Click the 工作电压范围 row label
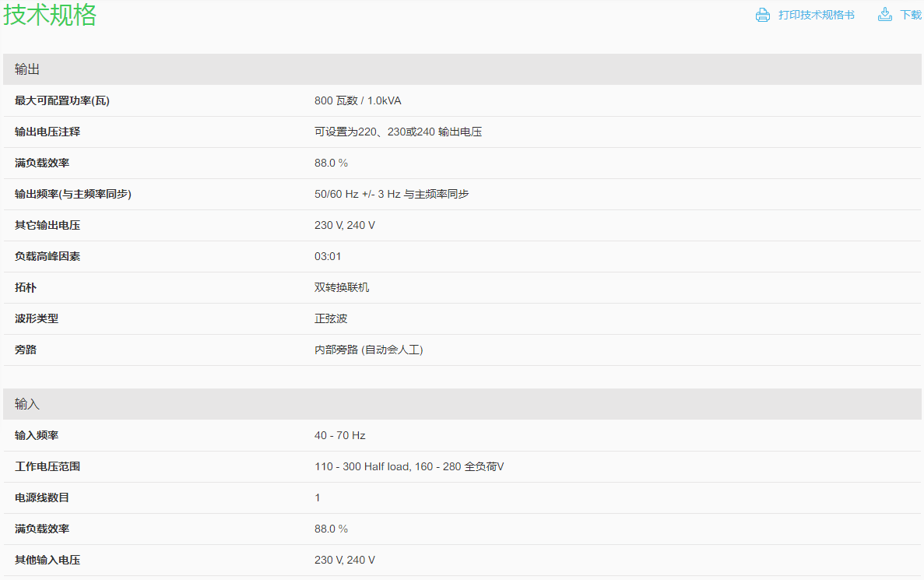This screenshot has width=924, height=580. [47, 466]
